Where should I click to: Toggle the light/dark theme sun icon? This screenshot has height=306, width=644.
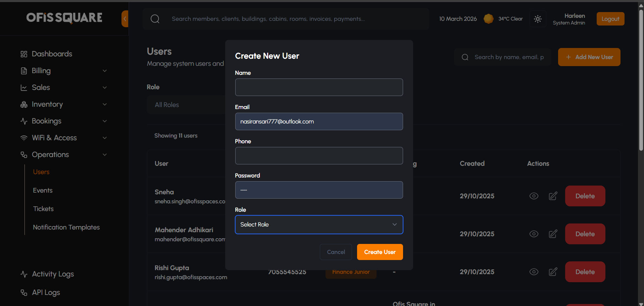pyautogui.click(x=538, y=19)
